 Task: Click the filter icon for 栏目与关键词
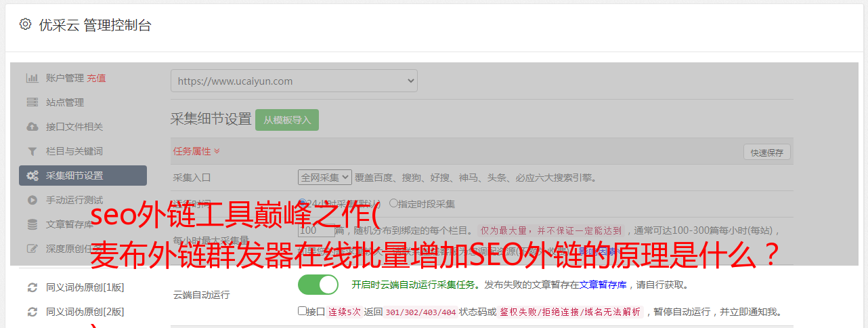point(32,151)
